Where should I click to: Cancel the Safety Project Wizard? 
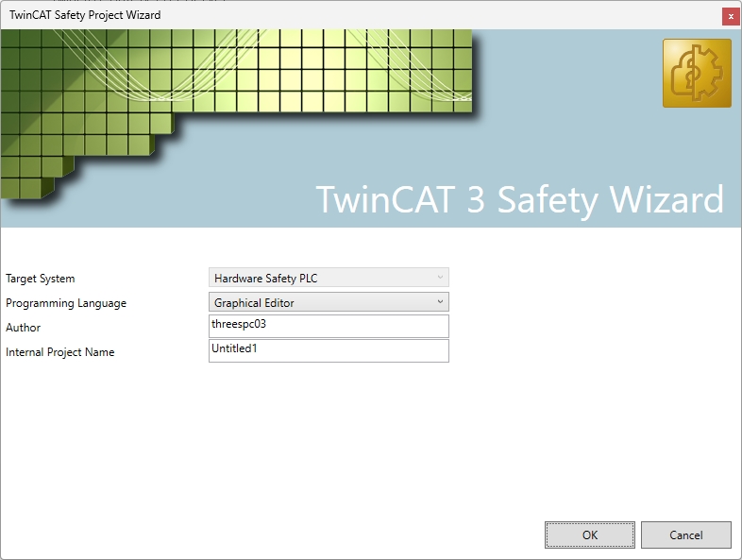click(x=685, y=535)
